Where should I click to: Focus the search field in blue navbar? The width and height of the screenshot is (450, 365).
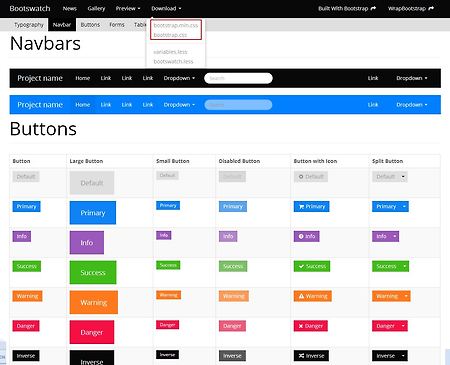238,105
